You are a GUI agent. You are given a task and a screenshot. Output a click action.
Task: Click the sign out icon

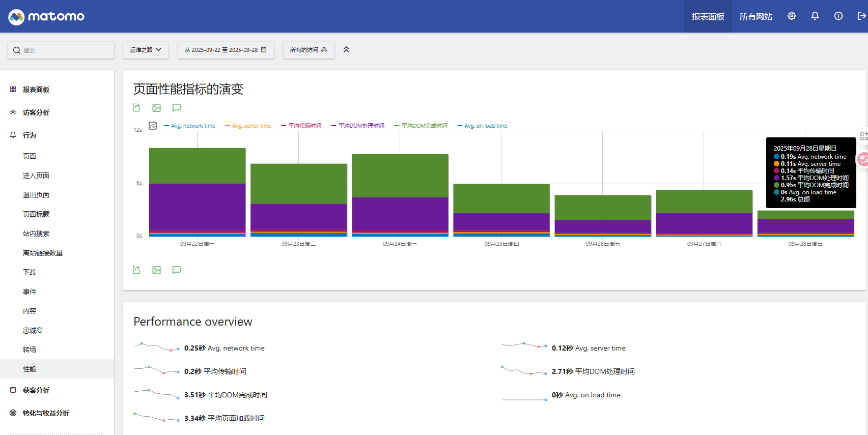click(x=861, y=16)
